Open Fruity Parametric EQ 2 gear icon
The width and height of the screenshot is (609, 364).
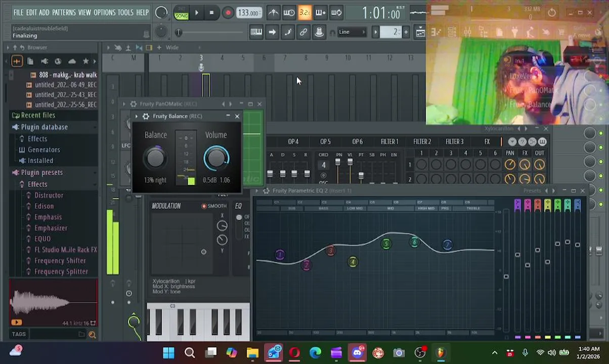(266, 191)
